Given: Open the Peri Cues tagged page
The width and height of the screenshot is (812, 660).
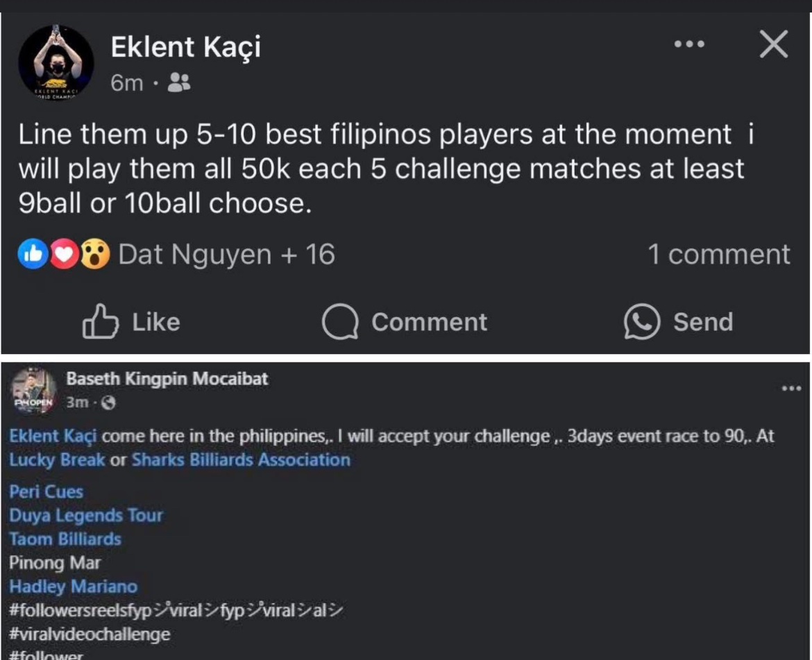Looking at the screenshot, I should pos(46,491).
